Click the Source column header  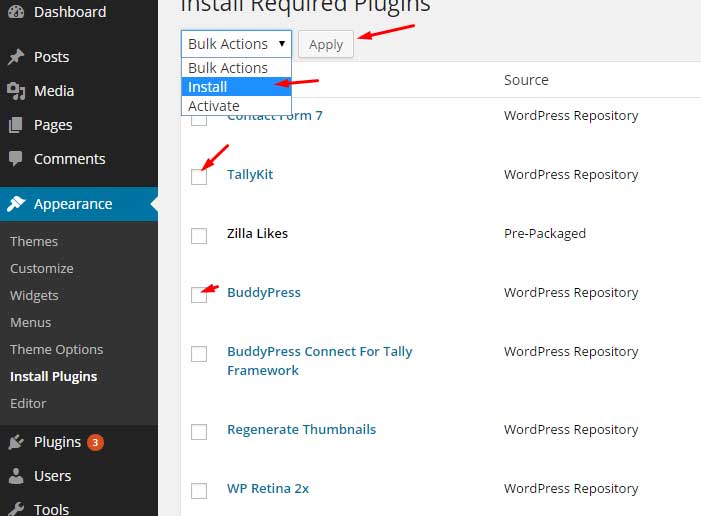click(526, 80)
